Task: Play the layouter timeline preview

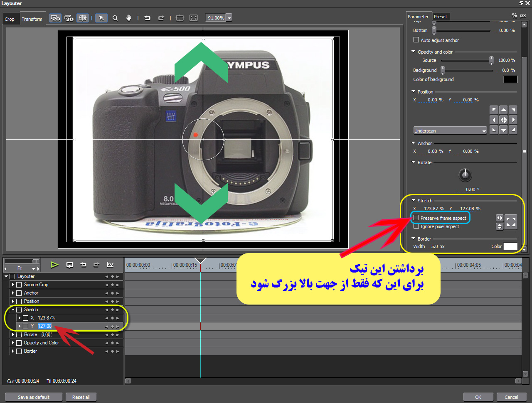Action: point(54,265)
